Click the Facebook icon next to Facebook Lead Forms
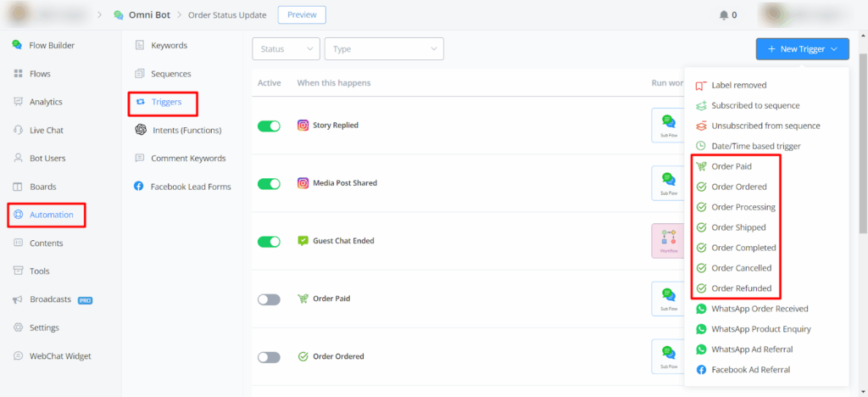Screen dimensions: 868x397 pos(139,186)
